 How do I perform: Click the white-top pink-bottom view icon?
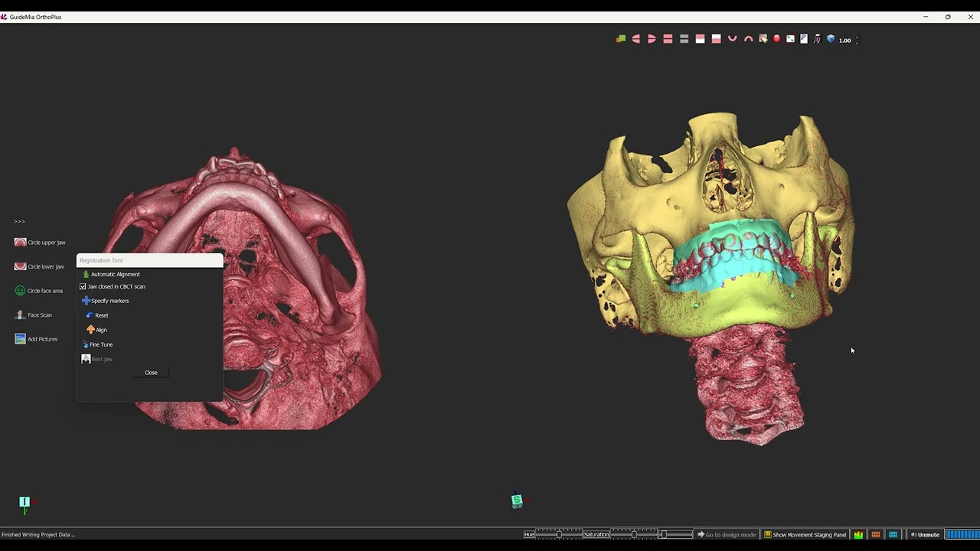[716, 39]
